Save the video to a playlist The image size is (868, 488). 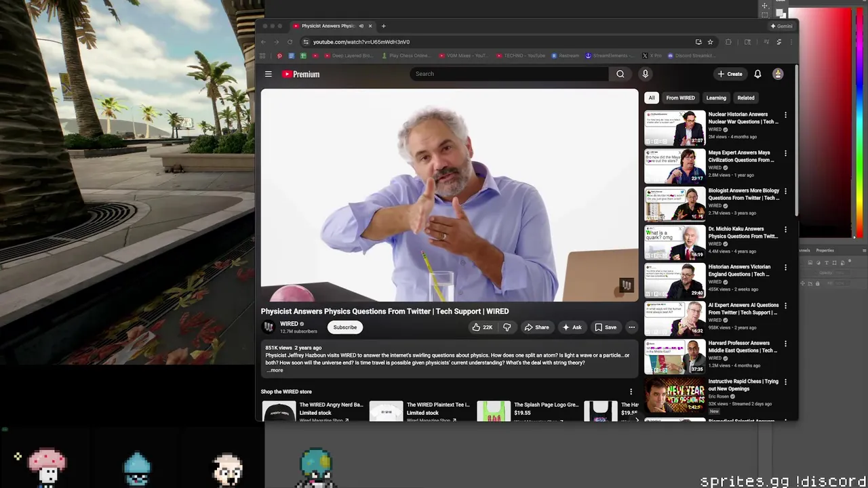pyautogui.click(x=606, y=327)
